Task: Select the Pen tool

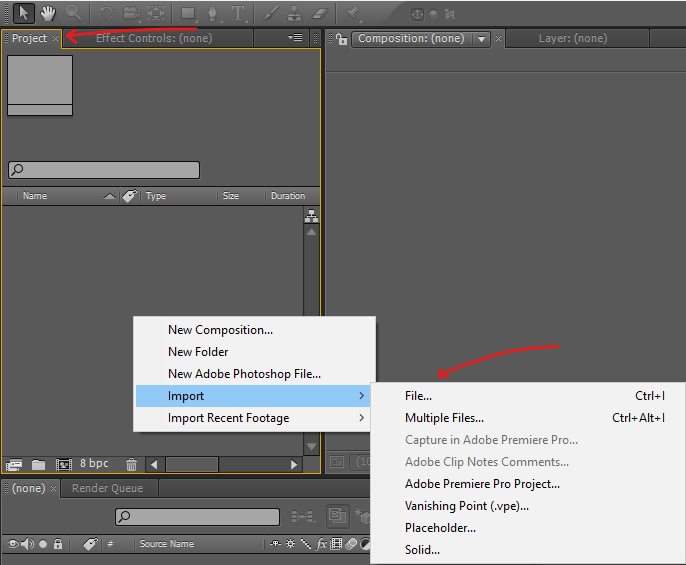Action: pos(213,14)
